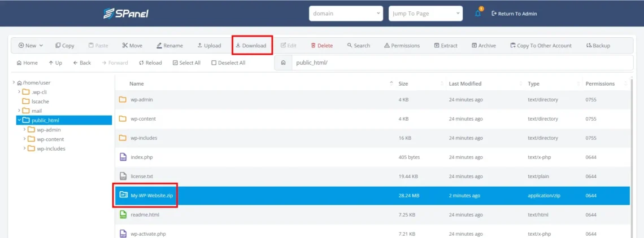Open the Search tool
644x238 pixels.
point(359,46)
